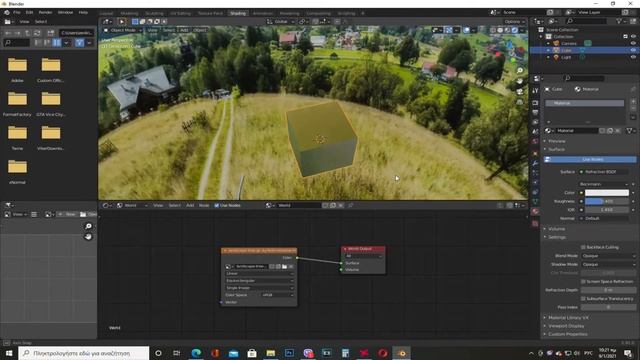640x360 pixels.
Task: Switch to the Shading workspace tab
Action: click(238, 13)
